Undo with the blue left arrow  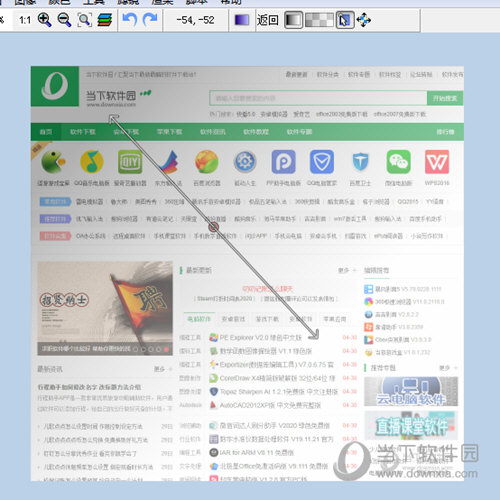pos(130,20)
